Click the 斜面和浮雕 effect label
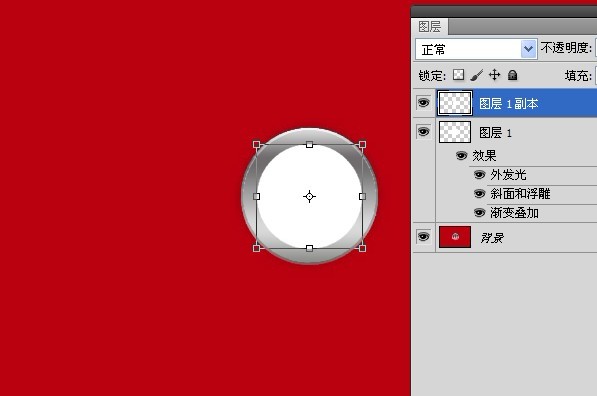Screen dimensions: 597x396 (520, 194)
